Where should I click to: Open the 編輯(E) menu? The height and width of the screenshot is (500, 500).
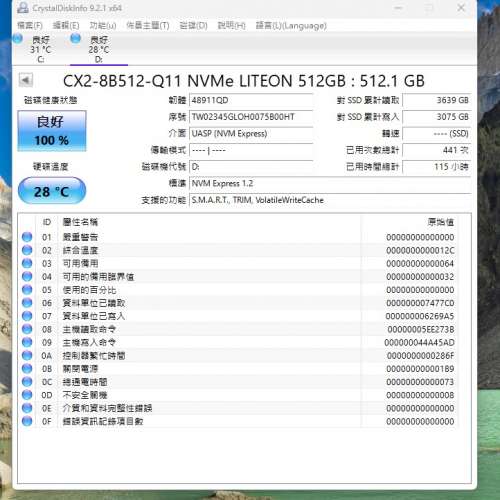tap(66, 25)
